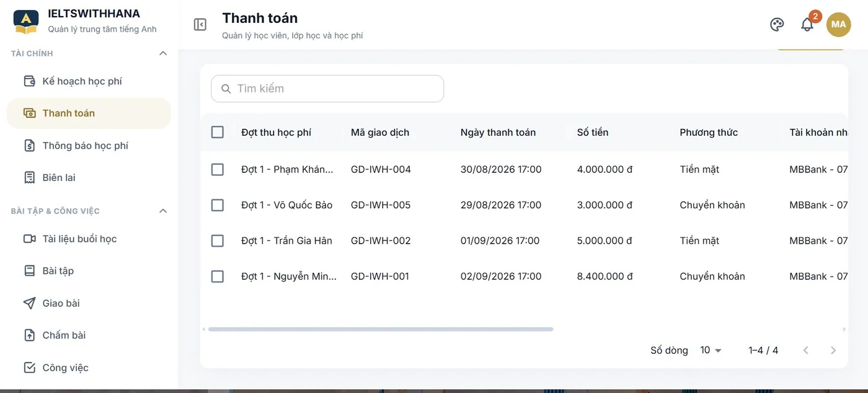868x393 pixels.
Task: Click the Giao bài paper plane icon
Action: (29, 303)
